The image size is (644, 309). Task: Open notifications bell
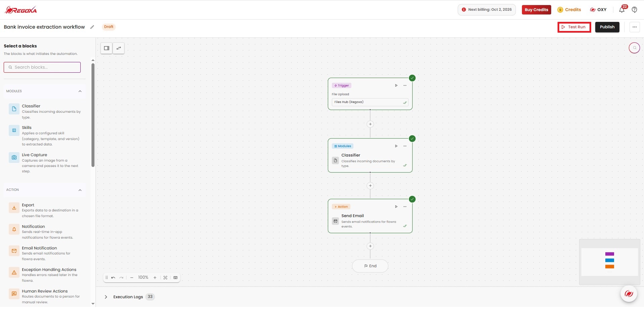pyautogui.click(x=622, y=10)
